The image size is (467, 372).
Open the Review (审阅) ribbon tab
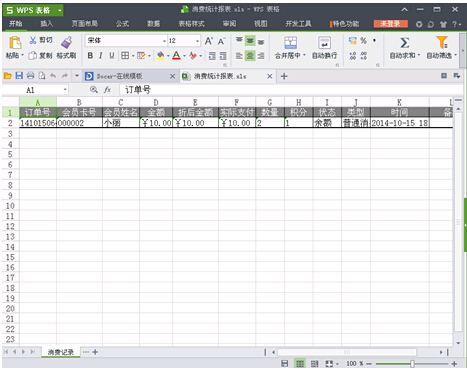[x=229, y=24]
